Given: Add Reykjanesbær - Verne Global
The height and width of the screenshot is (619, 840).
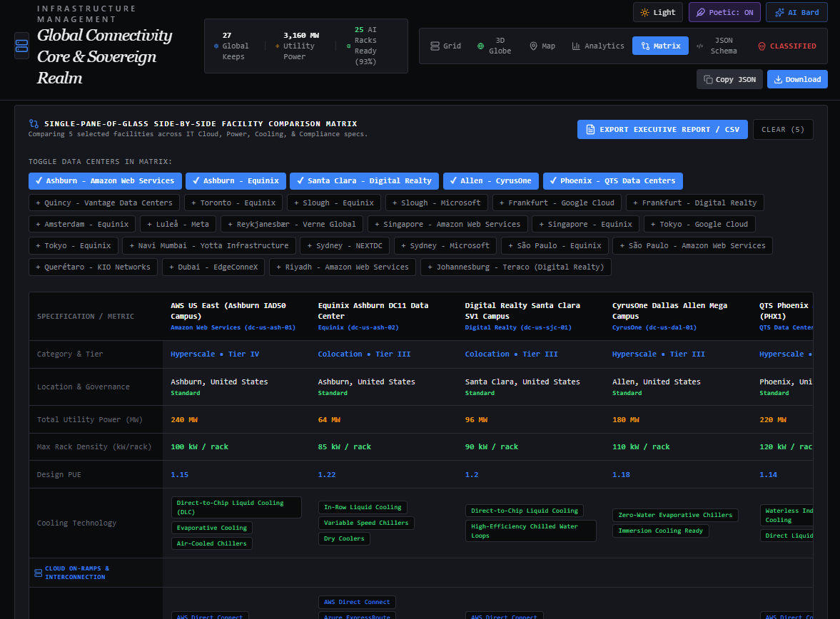Looking at the screenshot, I should click(x=291, y=225).
